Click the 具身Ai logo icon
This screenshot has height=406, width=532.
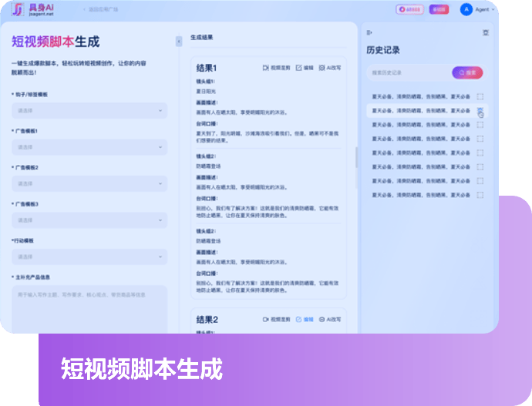pos(17,10)
